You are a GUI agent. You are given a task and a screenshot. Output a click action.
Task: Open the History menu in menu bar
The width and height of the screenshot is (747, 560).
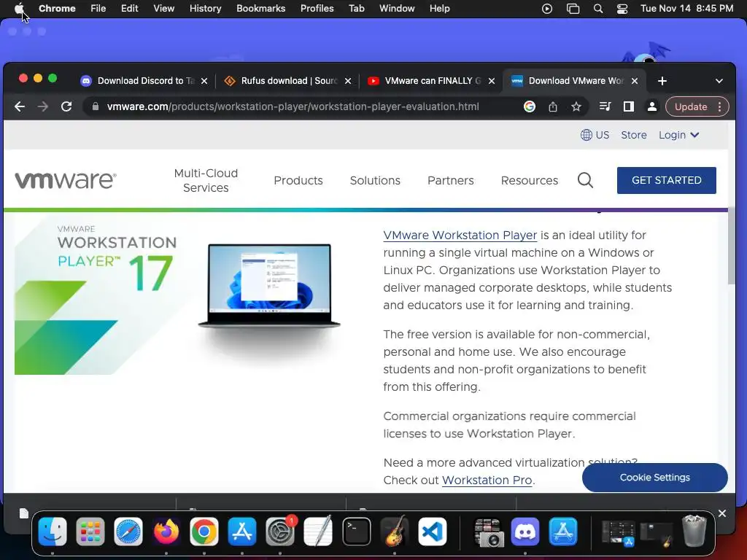coord(205,9)
